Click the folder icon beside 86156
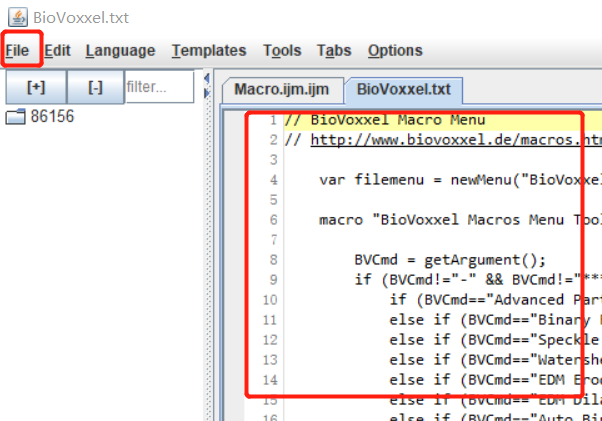 pos(15,117)
